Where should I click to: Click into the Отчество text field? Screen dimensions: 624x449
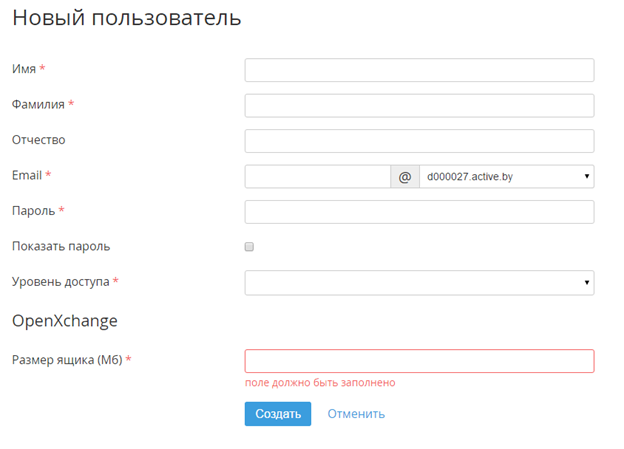(x=419, y=141)
